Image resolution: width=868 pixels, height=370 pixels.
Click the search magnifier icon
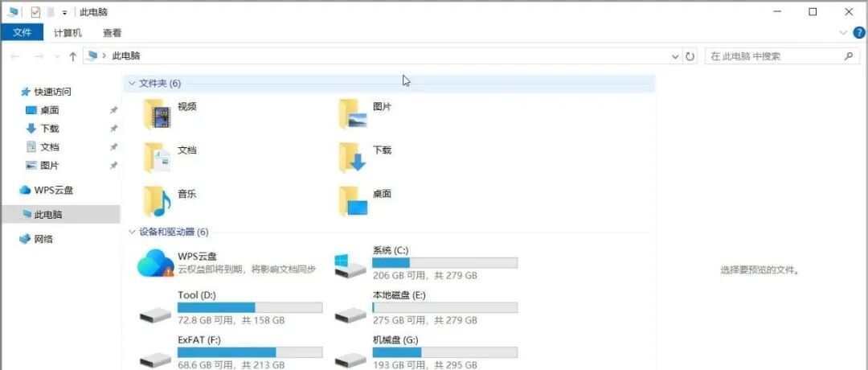coord(848,56)
